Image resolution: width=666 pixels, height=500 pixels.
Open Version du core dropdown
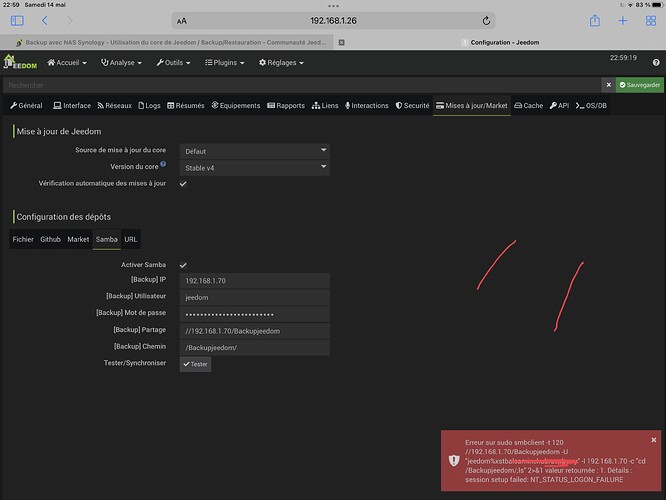tap(255, 167)
